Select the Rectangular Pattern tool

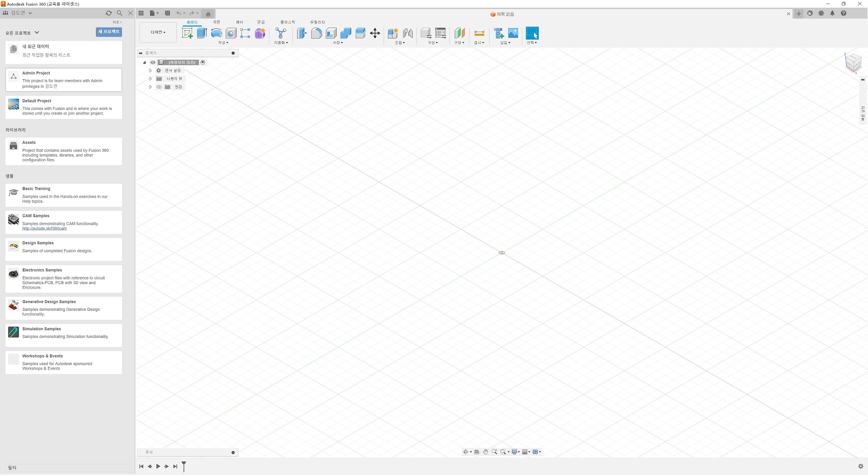[245, 33]
